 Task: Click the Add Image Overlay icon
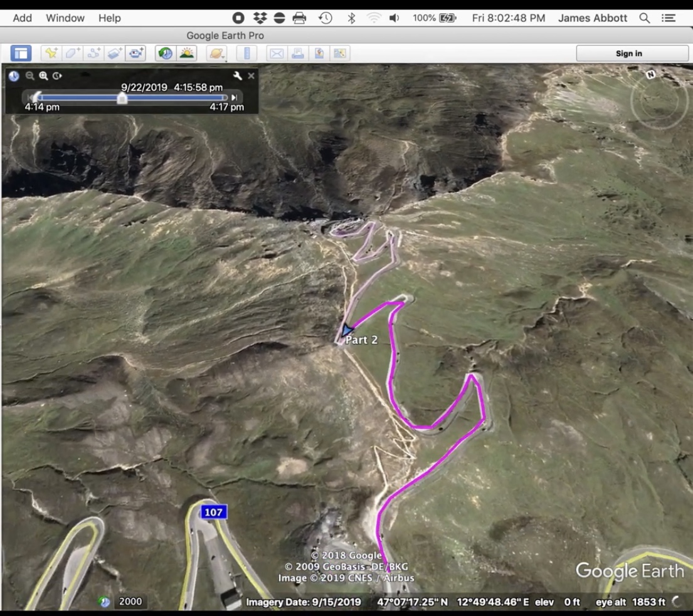115,53
